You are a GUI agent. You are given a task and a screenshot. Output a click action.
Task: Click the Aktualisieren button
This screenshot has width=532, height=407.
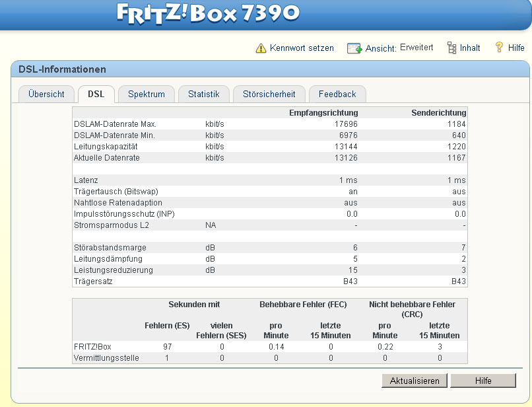point(415,381)
